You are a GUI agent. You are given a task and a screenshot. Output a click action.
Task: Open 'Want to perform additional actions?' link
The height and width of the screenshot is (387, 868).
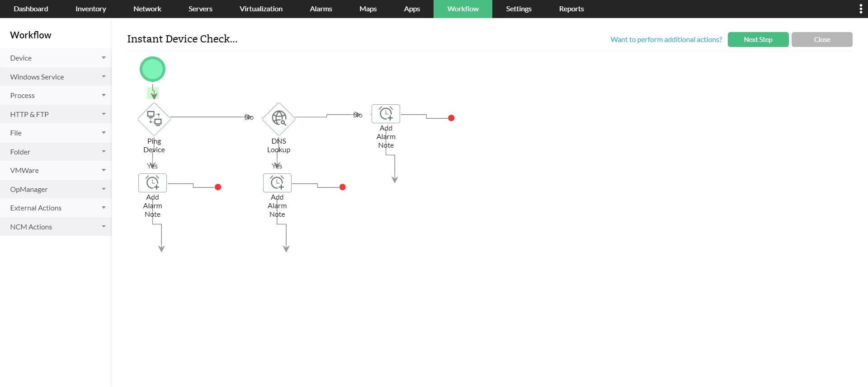click(x=666, y=39)
